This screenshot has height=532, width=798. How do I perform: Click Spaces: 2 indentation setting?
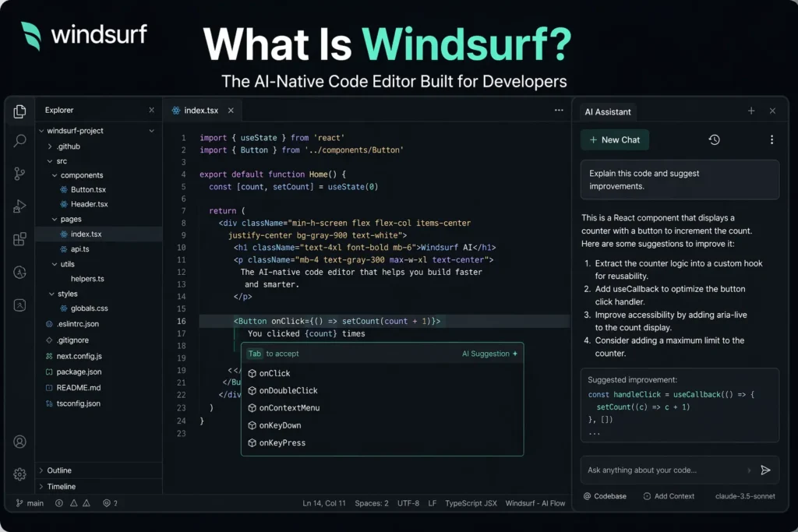point(372,503)
